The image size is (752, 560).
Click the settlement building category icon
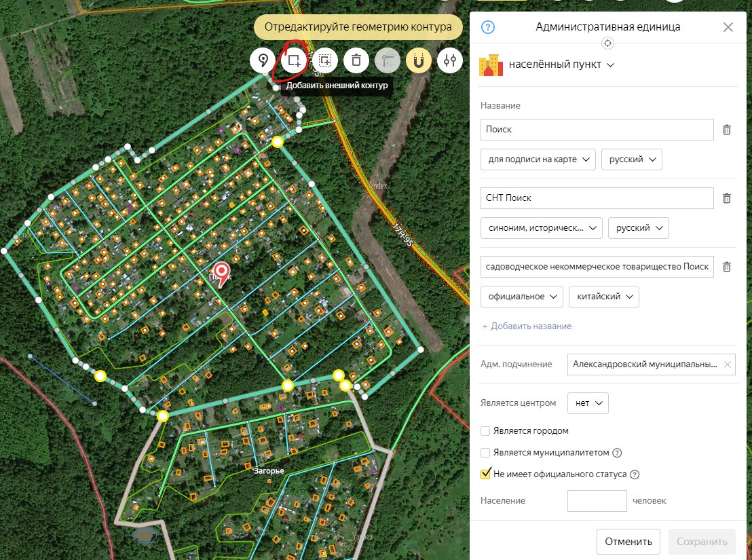(x=491, y=64)
